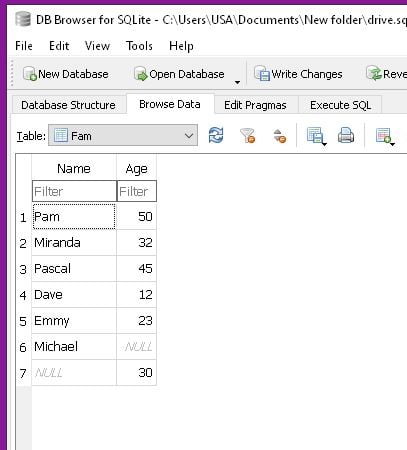Click the insert new record icon
This screenshot has width=407, height=450.
click(383, 136)
